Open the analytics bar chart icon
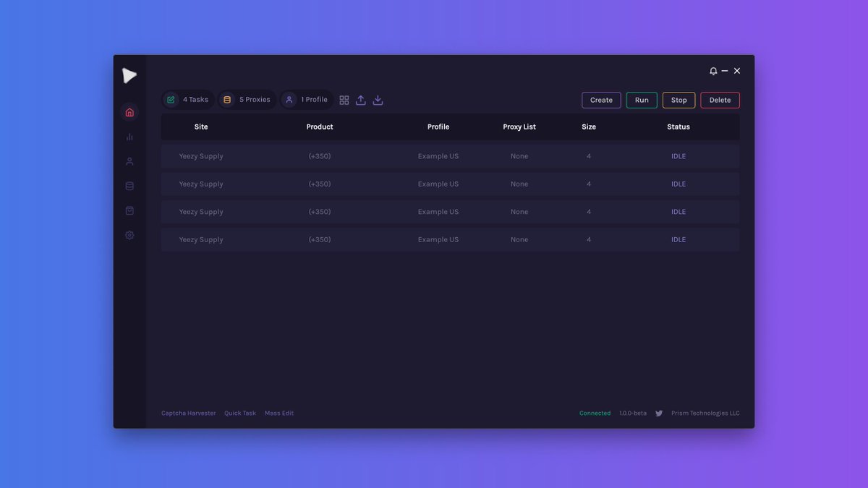The height and width of the screenshot is (488, 868). pos(129,137)
